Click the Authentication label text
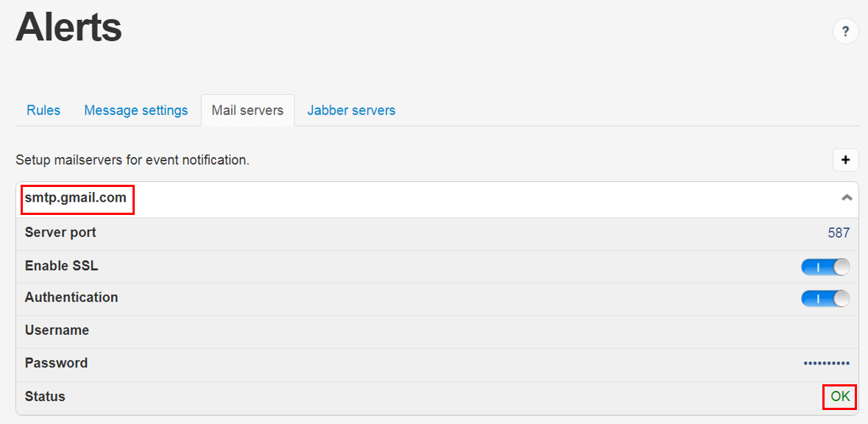 pos(71,297)
